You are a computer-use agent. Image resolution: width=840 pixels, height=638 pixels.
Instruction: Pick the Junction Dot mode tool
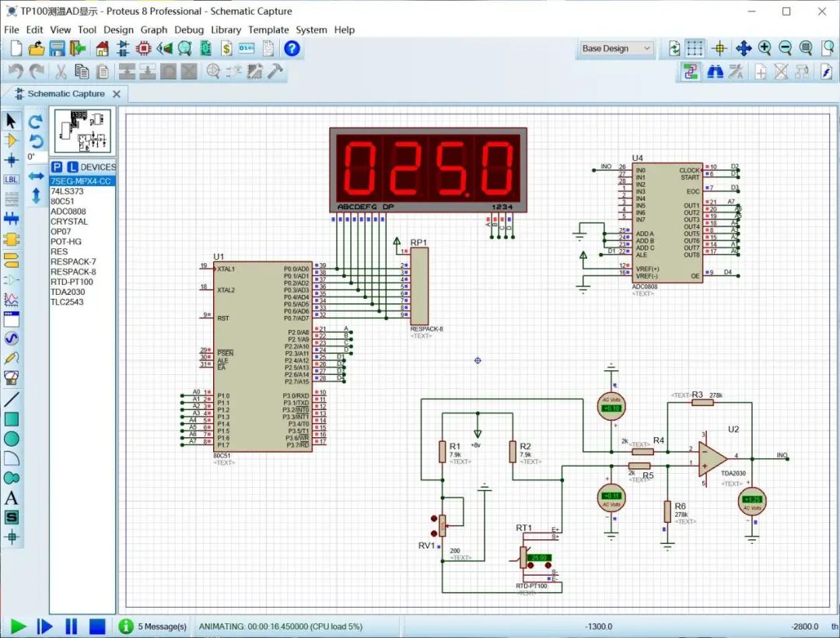point(12,160)
